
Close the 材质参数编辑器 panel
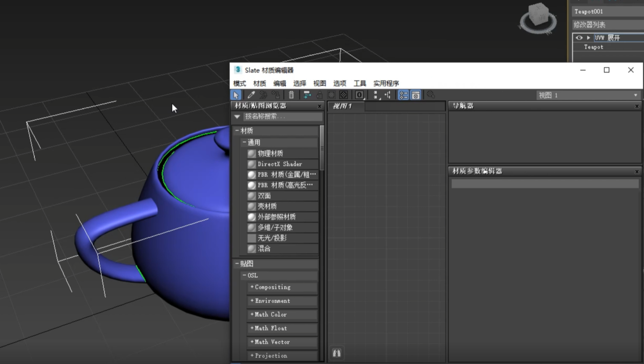[637, 172]
